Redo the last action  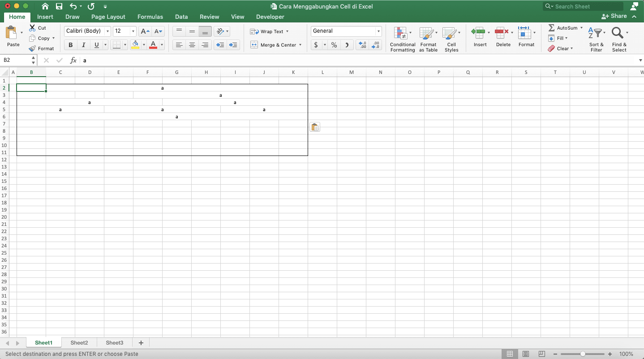[x=91, y=6]
